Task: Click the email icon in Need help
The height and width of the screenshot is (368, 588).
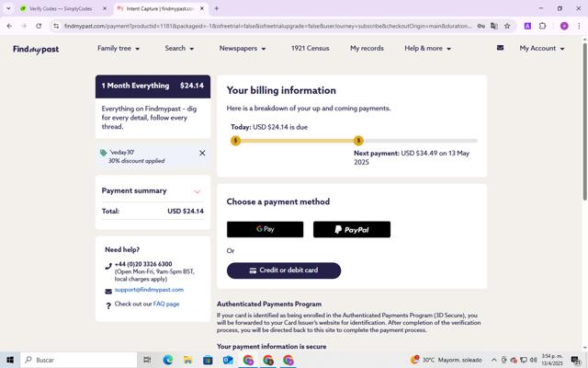Action: (x=108, y=292)
